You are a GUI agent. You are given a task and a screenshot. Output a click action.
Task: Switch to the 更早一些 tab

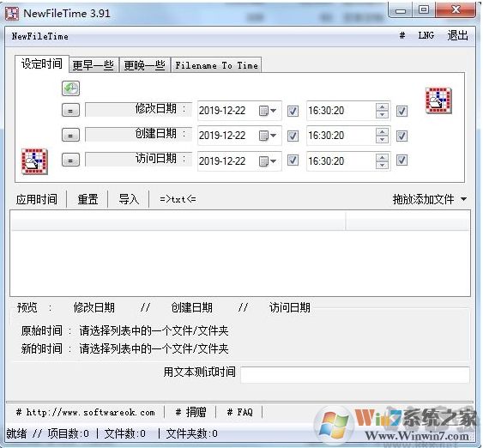point(94,65)
